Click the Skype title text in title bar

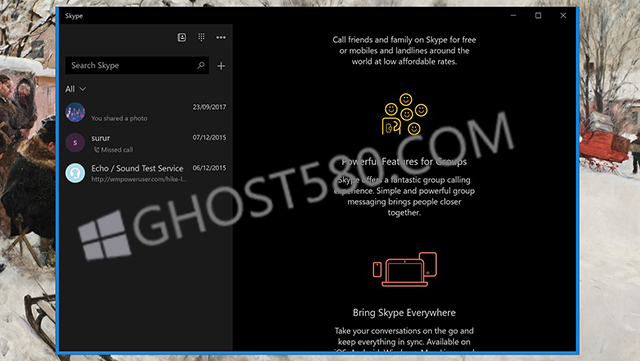coord(74,16)
